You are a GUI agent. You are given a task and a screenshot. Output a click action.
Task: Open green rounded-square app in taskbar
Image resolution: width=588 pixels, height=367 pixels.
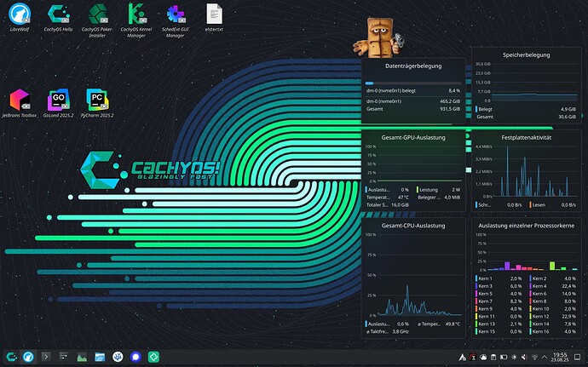pyautogui.click(x=153, y=357)
